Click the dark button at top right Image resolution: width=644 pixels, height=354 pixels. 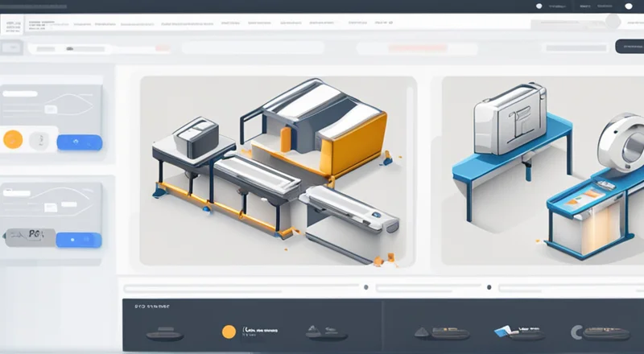click(x=629, y=47)
